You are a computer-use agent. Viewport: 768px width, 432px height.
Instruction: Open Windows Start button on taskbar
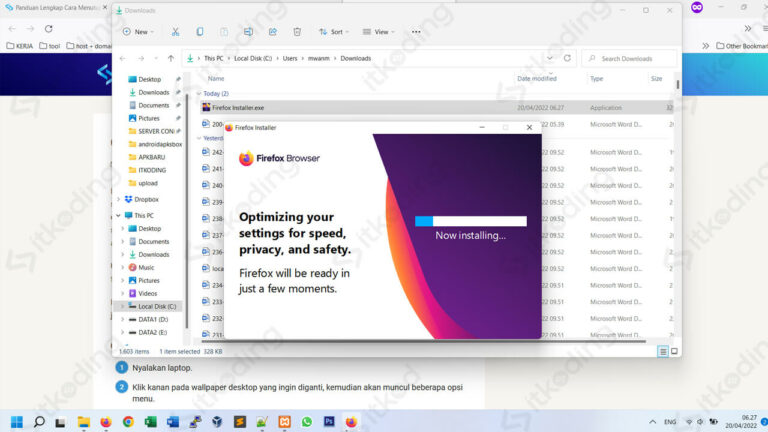17,422
